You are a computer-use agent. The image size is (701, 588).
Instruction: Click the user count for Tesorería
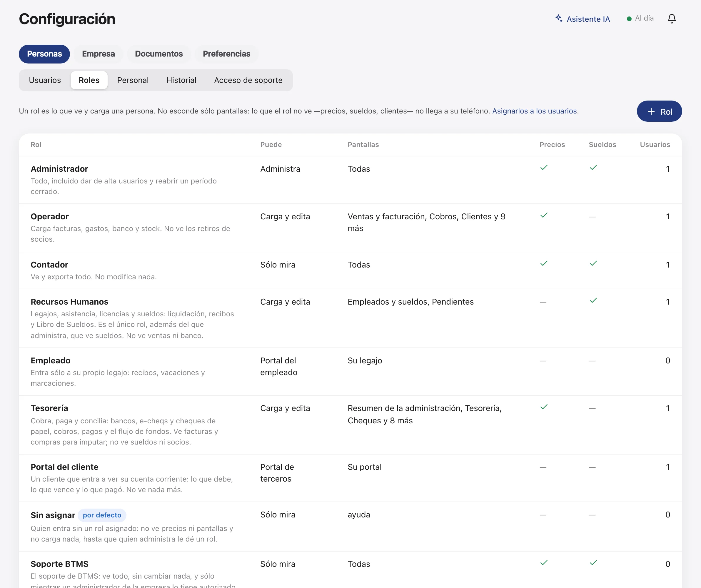[x=668, y=408]
